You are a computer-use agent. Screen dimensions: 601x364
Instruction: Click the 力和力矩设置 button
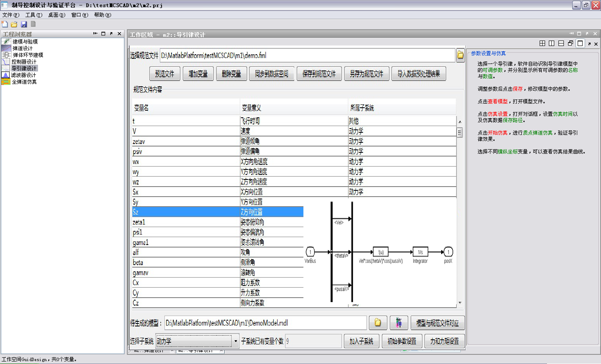click(444, 341)
